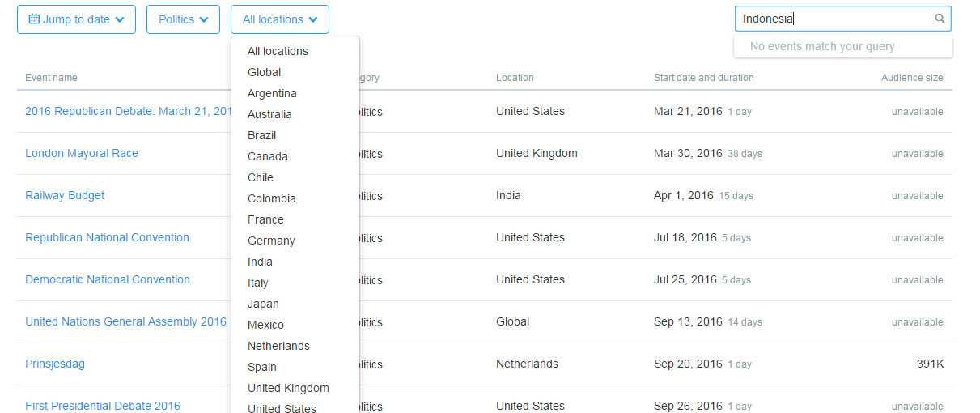Collapse the All locations dropdown
The image size is (980, 413).
point(279,19)
